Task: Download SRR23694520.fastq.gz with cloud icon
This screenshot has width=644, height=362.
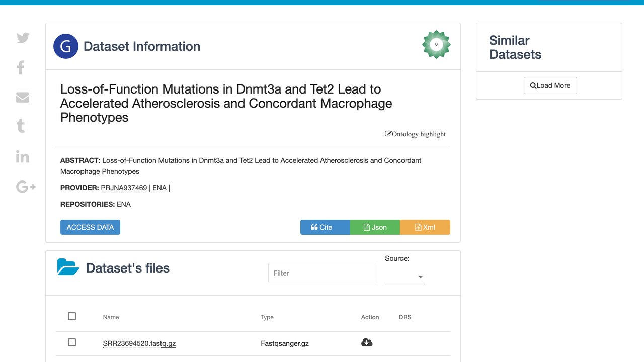Action: click(x=367, y=342)
